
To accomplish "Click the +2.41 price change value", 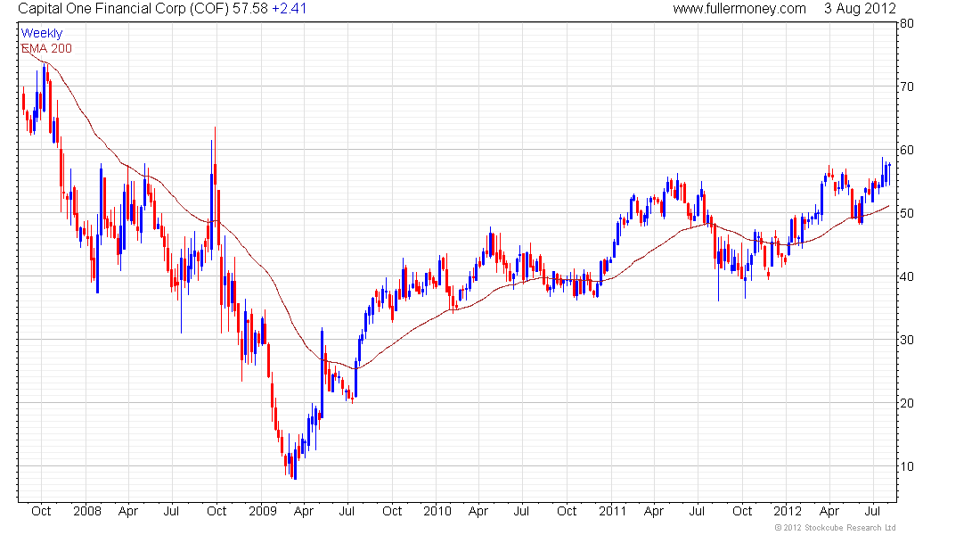I will click(x=289, y=9).
